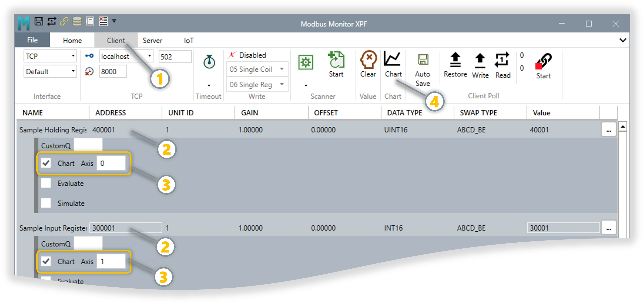The width and height of the screenshot is (644, 304).
Task: Click the list with red X icon
Action: click(x=103, y=21)
